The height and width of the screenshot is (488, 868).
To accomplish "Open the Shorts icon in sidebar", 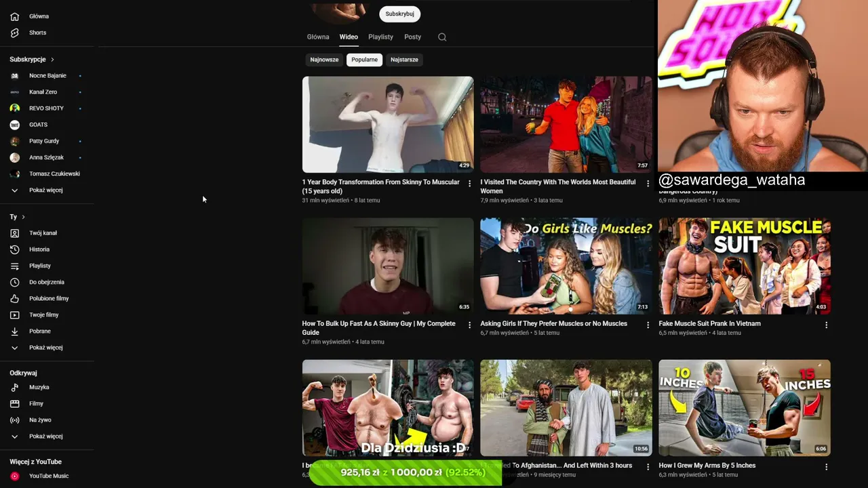I will click(15, 33).
